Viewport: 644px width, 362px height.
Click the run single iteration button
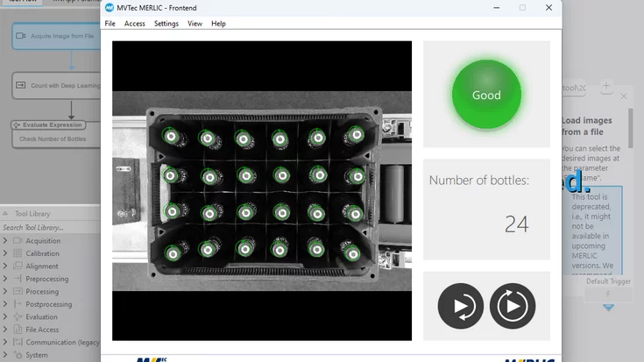[460, 306]
